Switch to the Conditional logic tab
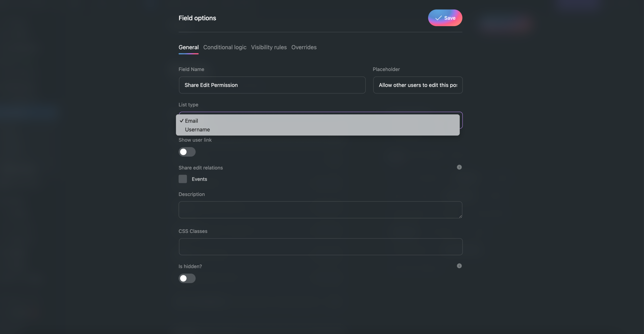The image size is (644, 334). point(225,47)
